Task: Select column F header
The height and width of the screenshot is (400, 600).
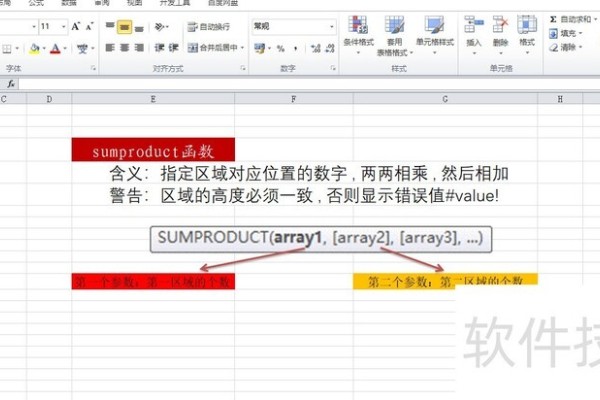Action: point(294,99)
